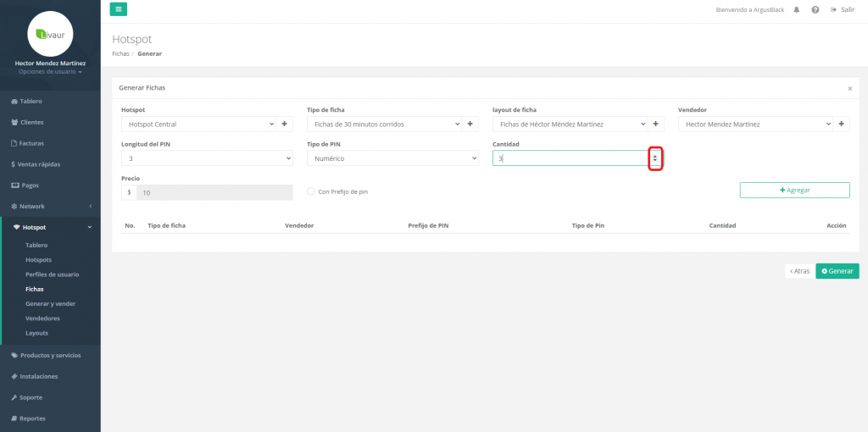Open the Tipo de ficha dropdown
This screenshot has width=868, height=432.
click(384, 125)
